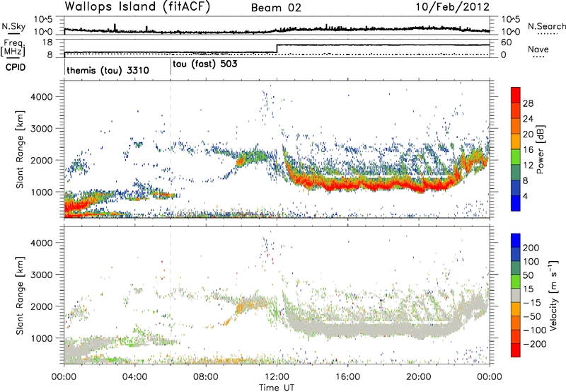Click the velocity panel 'Slant Range [km]' title
566x392 pixels.
coord(21,295)
